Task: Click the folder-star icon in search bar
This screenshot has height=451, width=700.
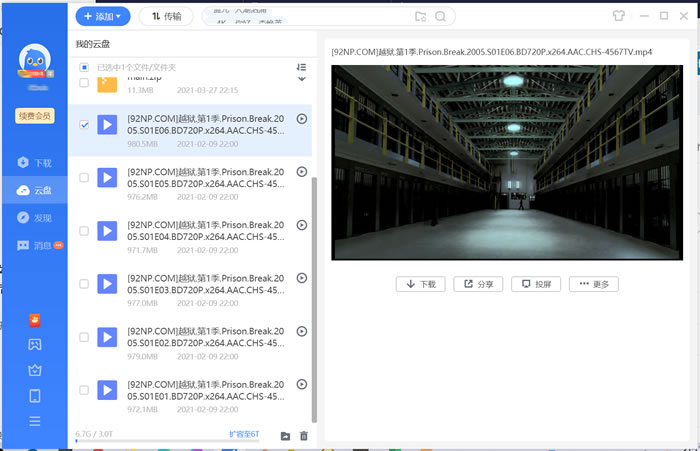Action: (421, 17)
